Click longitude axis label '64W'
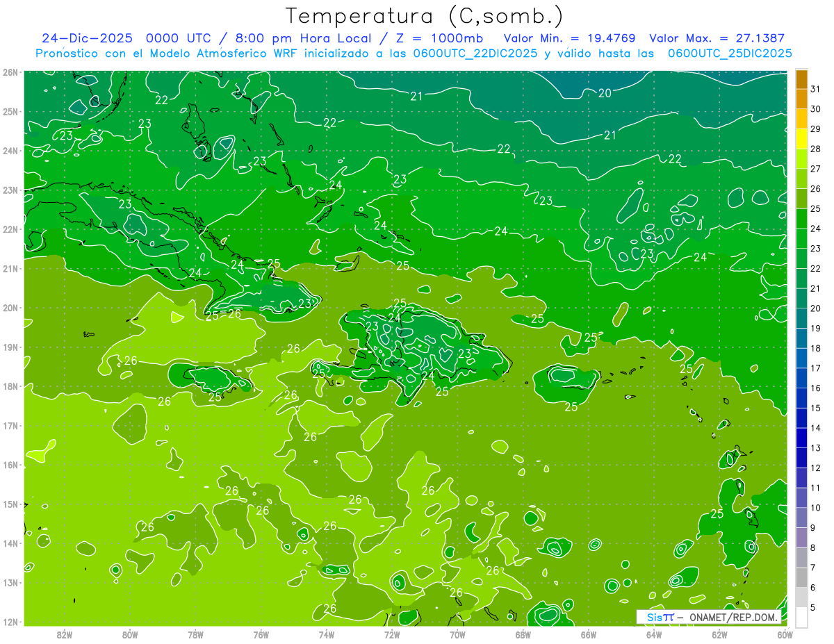 pos(654,634)
